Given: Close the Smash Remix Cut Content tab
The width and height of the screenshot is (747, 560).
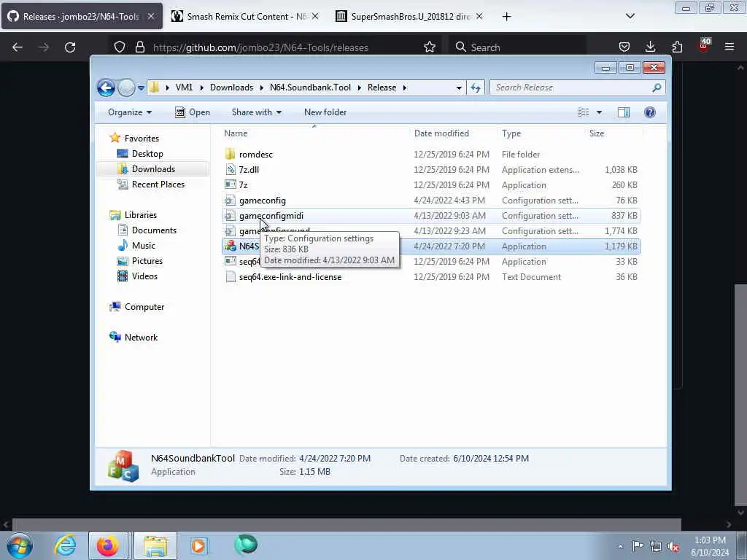Looking at the screenshot, I should click(315, 17).
